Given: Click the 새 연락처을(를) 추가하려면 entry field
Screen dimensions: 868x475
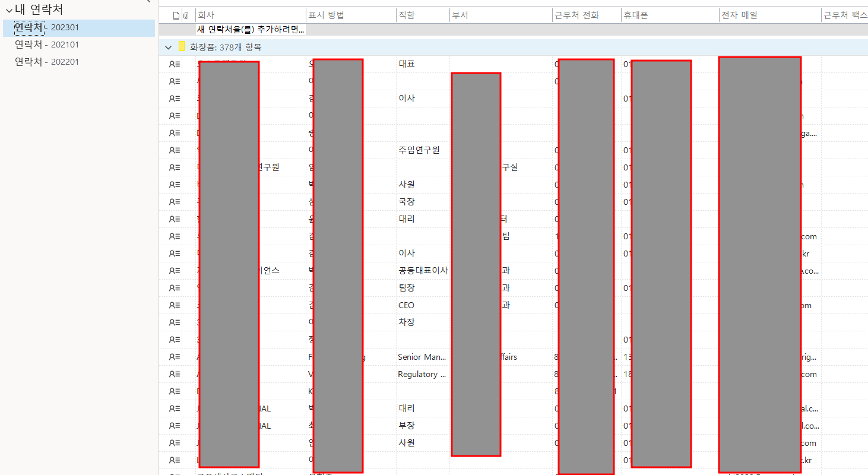Looking at the screenshot, I should pos(251,30).
